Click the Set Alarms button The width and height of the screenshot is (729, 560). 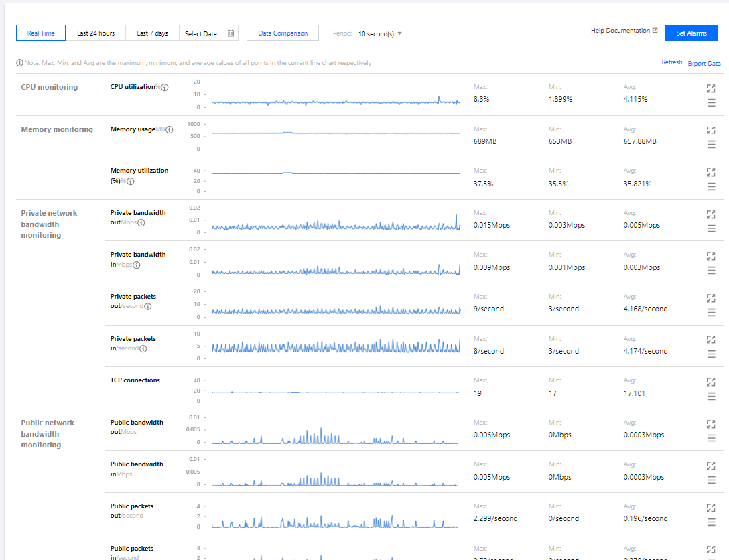point(691,33)
